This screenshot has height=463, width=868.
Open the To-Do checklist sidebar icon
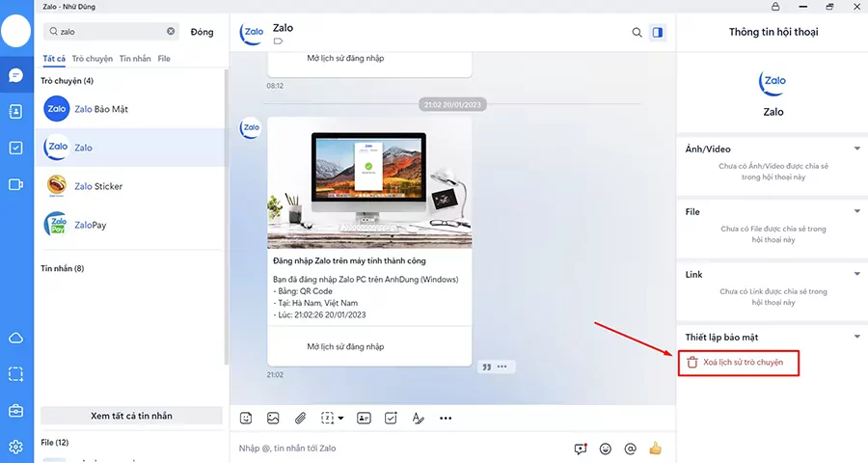[16, 148]
